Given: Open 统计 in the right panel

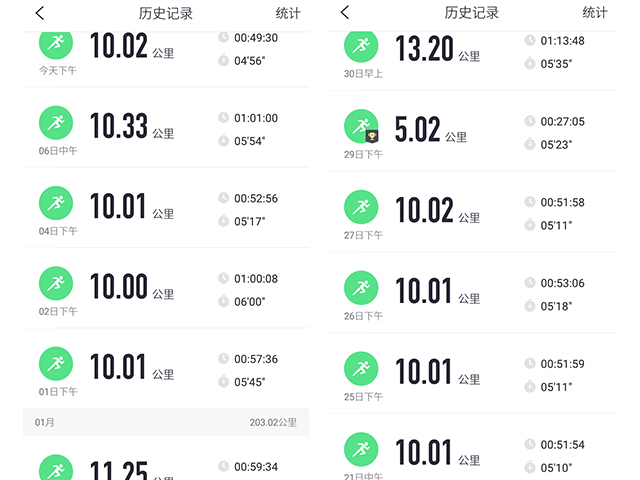Looking at the screenshot, I should point(594,13).
